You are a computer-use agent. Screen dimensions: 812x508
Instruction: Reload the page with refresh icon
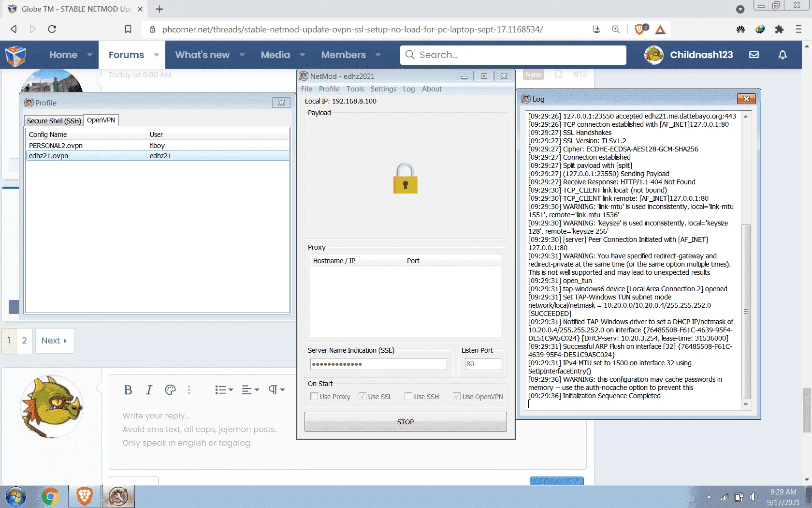point(52,29)
